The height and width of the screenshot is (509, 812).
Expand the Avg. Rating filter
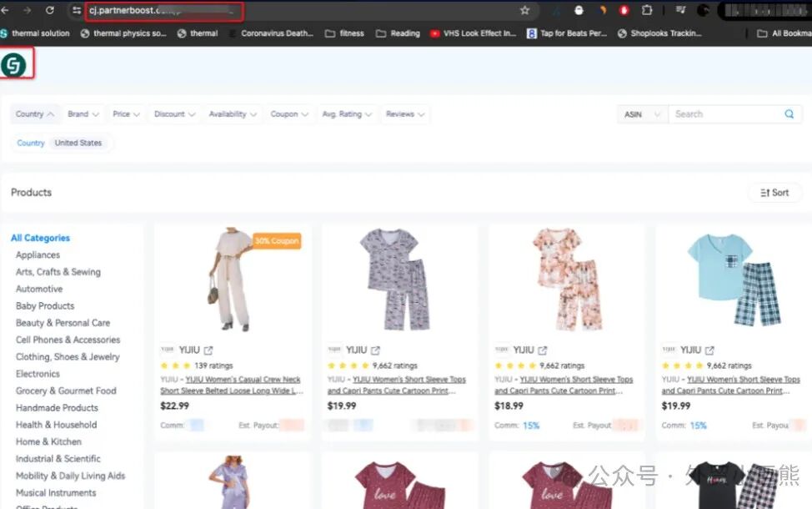pos(347,114)
